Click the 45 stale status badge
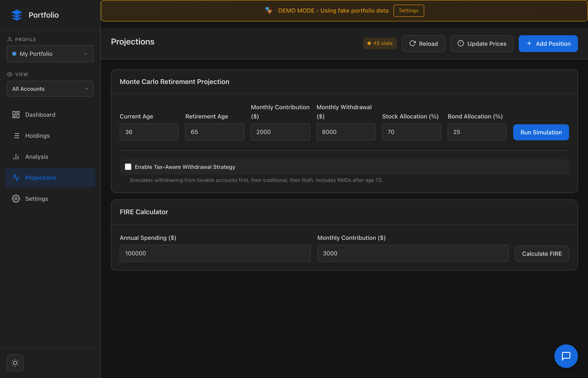 (x=380, y=43)
